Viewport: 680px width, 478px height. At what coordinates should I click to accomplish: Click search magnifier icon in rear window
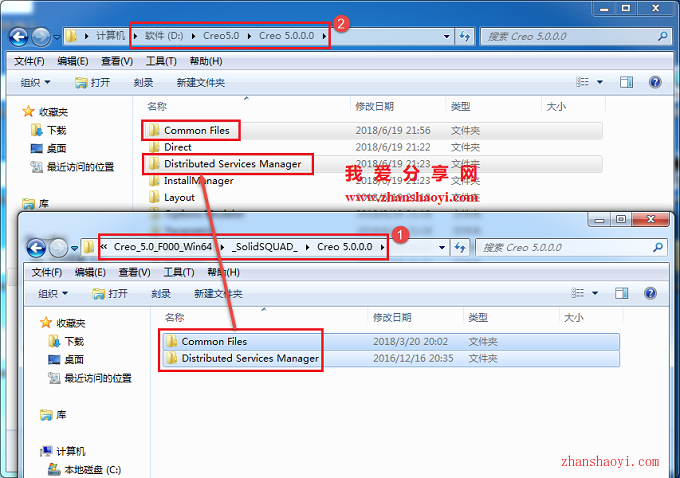pos(662,36)
